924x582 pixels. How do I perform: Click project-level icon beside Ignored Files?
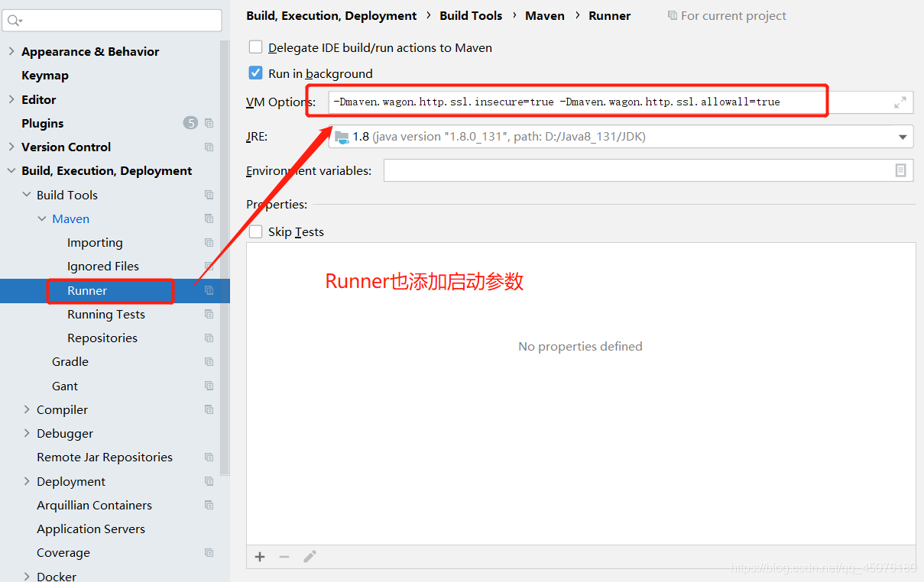209,266
